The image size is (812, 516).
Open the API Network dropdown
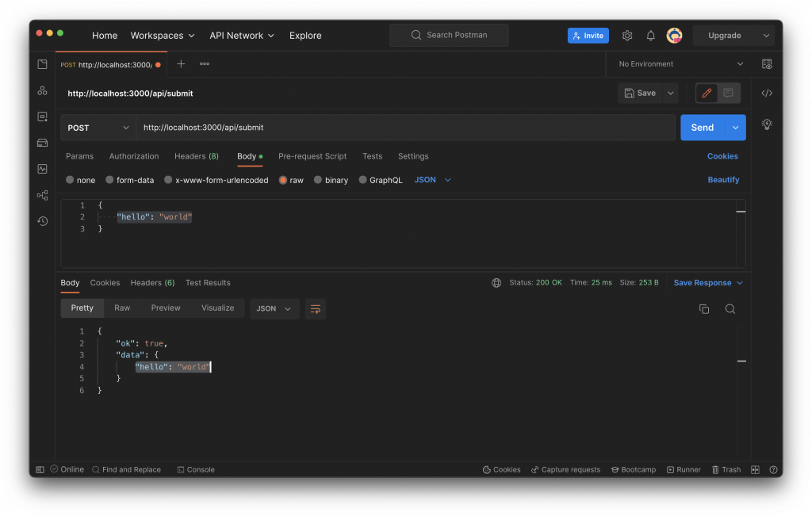241,35
